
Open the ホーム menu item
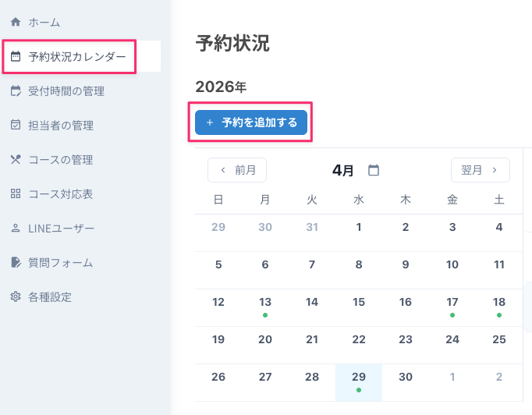pos(44,22)
